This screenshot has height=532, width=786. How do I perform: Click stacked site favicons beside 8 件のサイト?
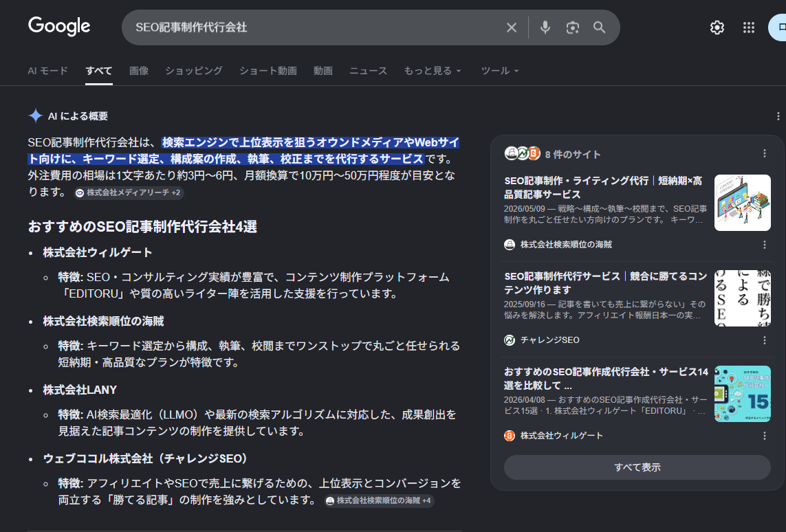pos(523,153)
